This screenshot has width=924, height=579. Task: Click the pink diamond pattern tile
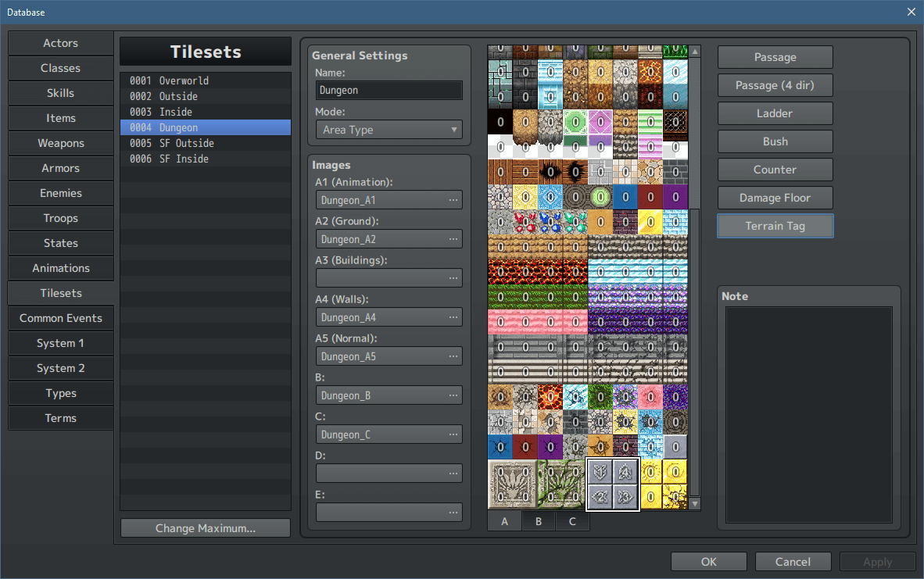click(600, 122)
